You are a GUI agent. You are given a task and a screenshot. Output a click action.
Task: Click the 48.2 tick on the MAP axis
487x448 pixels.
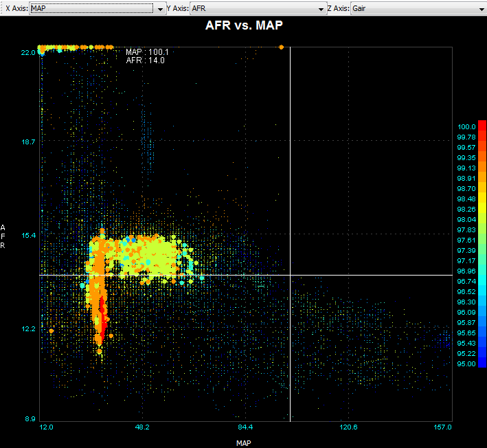click(142, 427)
